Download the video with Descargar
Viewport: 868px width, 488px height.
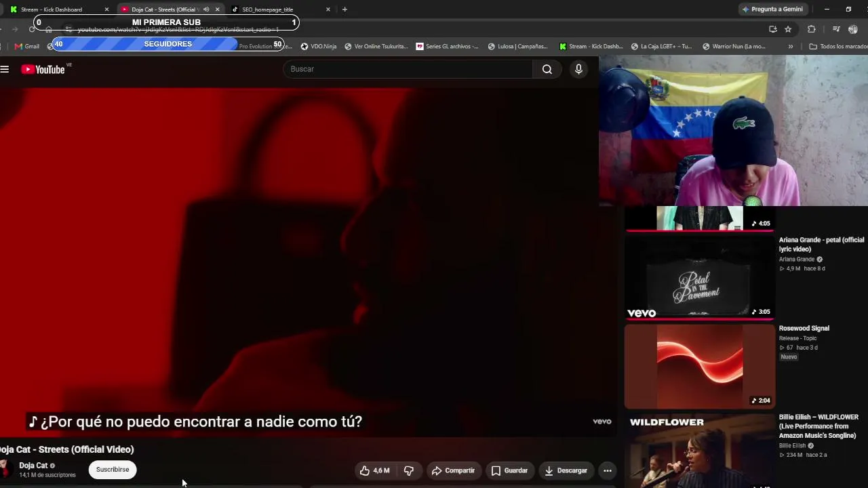pos(566,470)
